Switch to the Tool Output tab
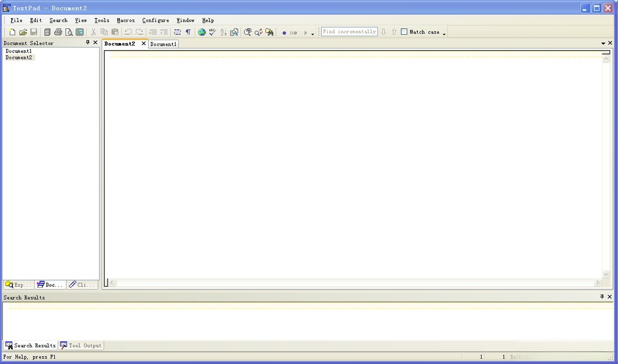The image size is (618, 364). 81,345
